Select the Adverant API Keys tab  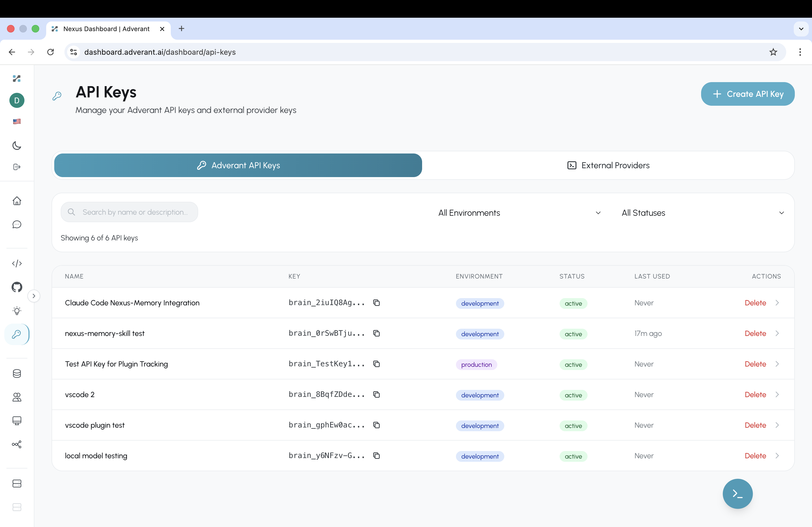[238, 165]
